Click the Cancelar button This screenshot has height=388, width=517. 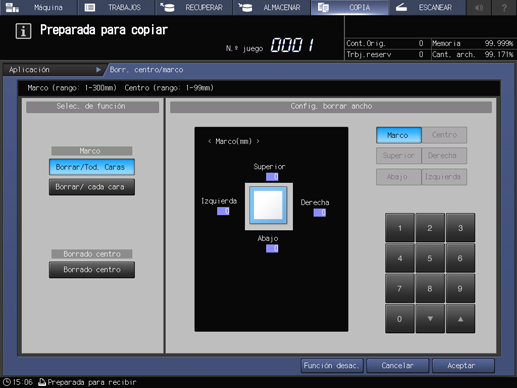point(397,366)
